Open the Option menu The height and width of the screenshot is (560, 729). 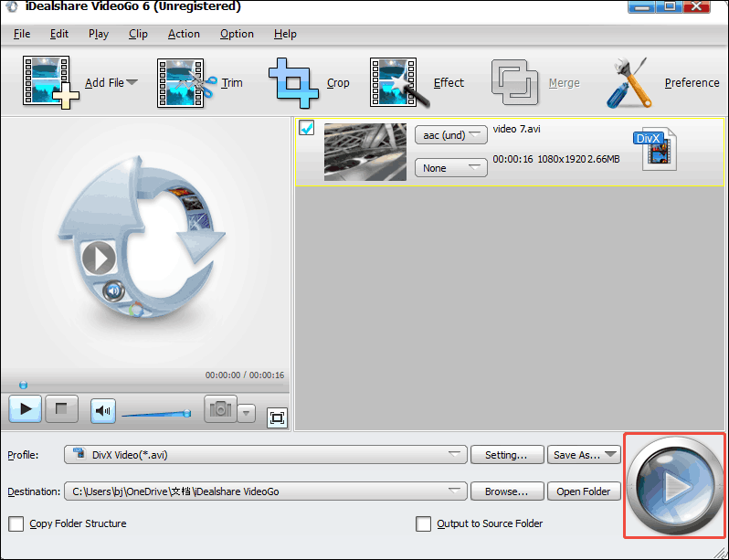pos(237,34)
